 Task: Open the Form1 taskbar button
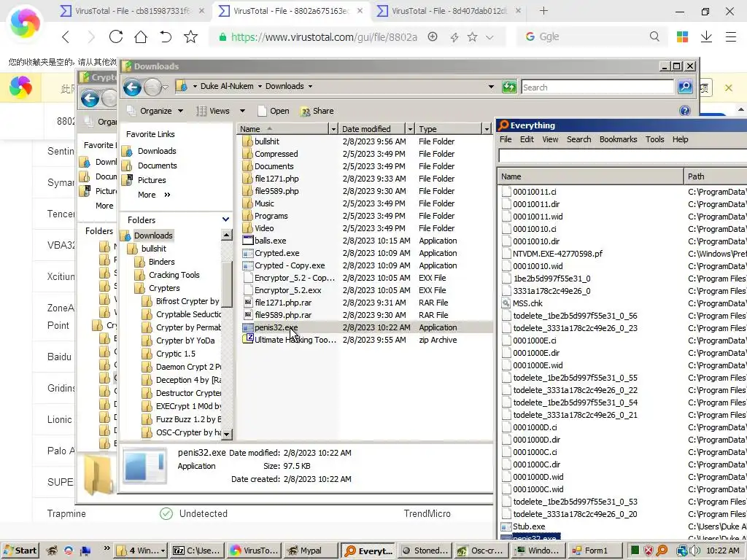tap(595, 551)
